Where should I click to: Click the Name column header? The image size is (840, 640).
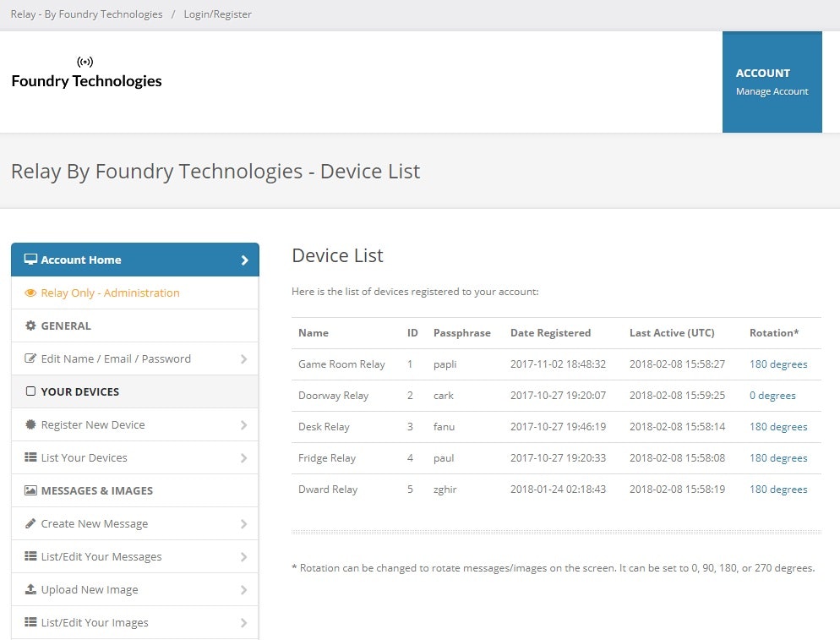tap(314, 333)
